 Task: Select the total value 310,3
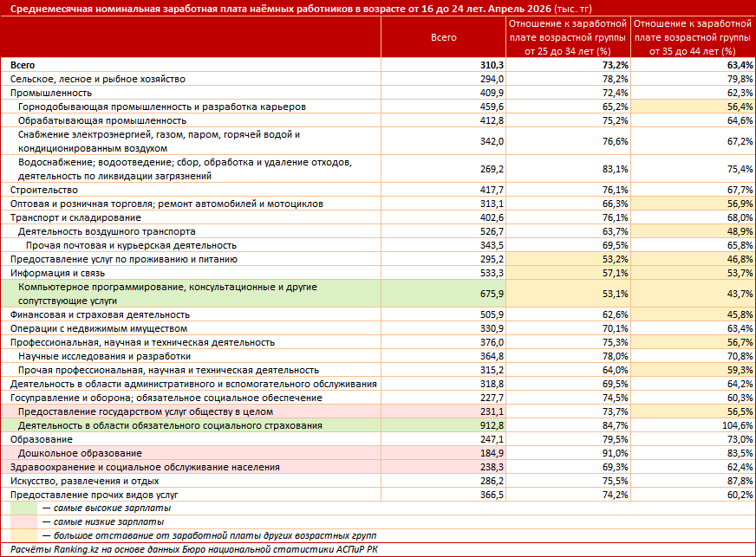click(492, 65)
